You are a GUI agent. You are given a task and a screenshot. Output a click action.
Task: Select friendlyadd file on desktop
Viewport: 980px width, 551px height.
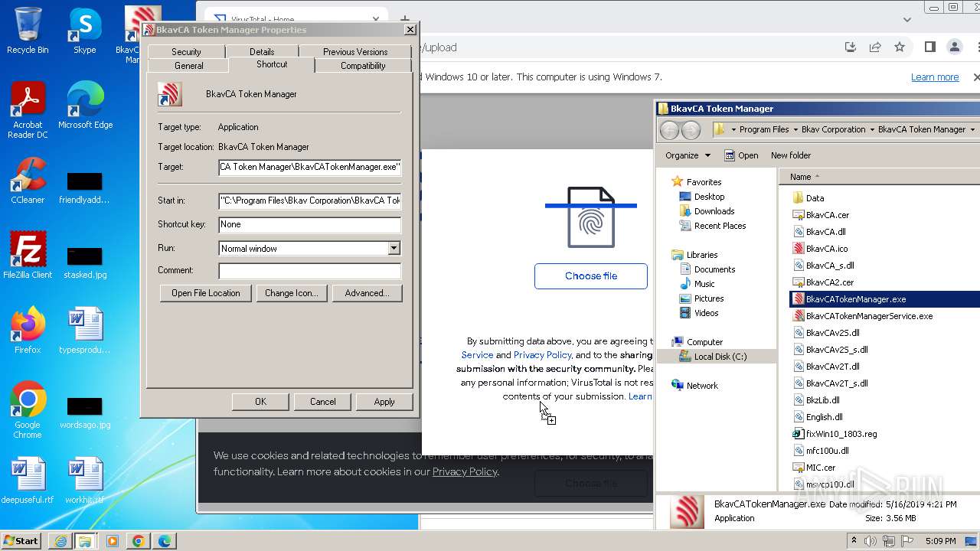tap(85, 187)
